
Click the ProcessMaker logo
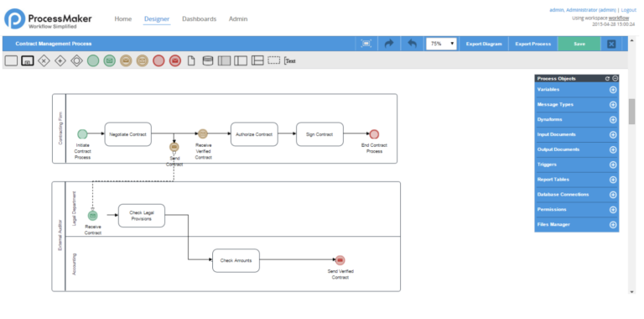tap(48, 19)
